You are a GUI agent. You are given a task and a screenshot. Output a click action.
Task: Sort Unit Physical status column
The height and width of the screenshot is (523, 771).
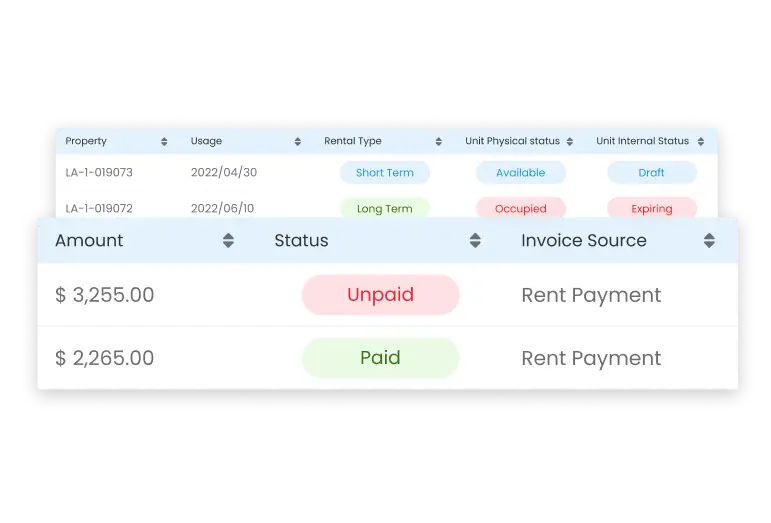click(x=570, y=142)
